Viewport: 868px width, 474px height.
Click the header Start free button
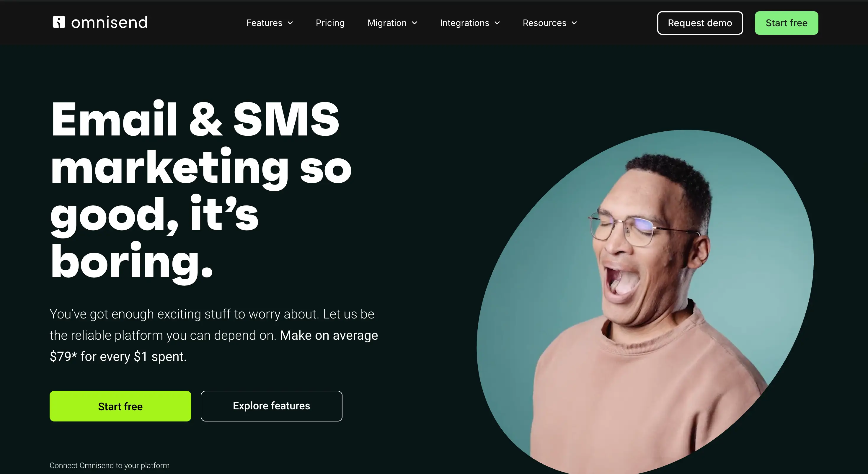787,23
